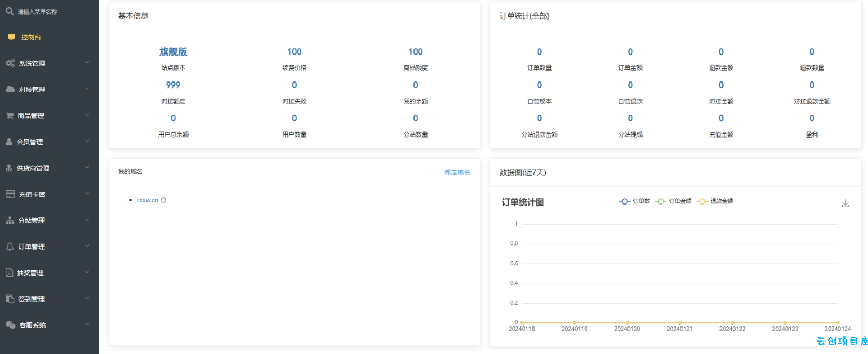Click the 对接管理 cloud icon

click(x=10, y=89)
